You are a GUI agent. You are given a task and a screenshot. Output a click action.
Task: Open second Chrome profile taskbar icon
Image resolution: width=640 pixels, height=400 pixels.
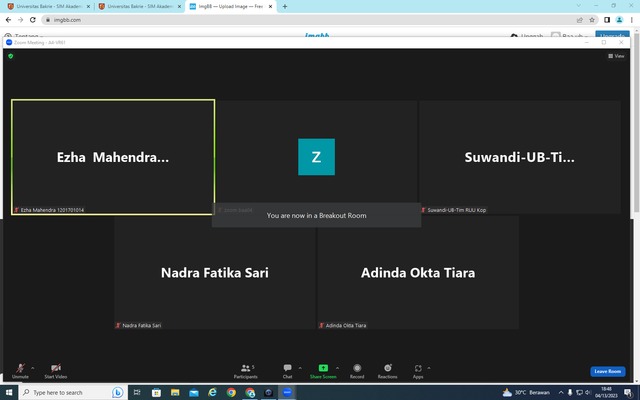[250, 392]
